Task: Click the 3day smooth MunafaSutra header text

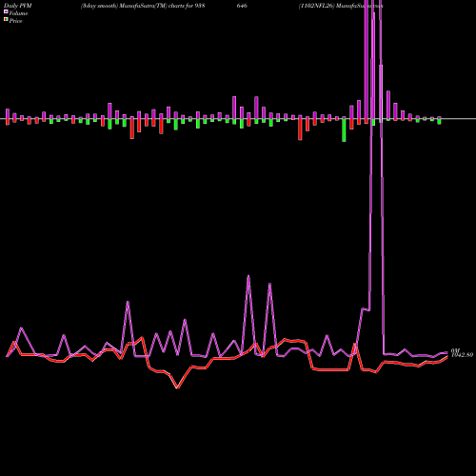Action: pos(143,6)
